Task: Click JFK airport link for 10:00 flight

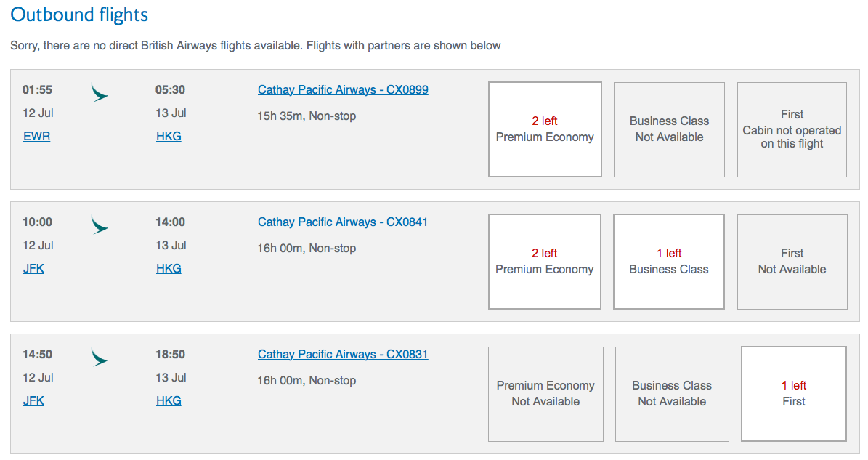Action: [x=33, y=269]
